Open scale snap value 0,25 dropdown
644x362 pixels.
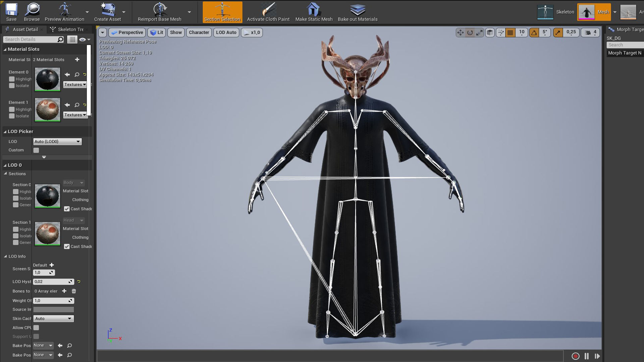pyautogui.click(x=571, y=32)
